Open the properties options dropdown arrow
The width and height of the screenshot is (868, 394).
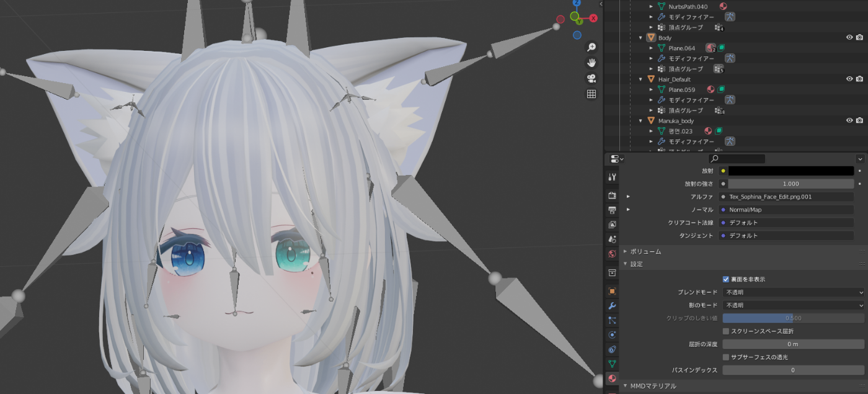pyautogui.click(x=859, y=159)
